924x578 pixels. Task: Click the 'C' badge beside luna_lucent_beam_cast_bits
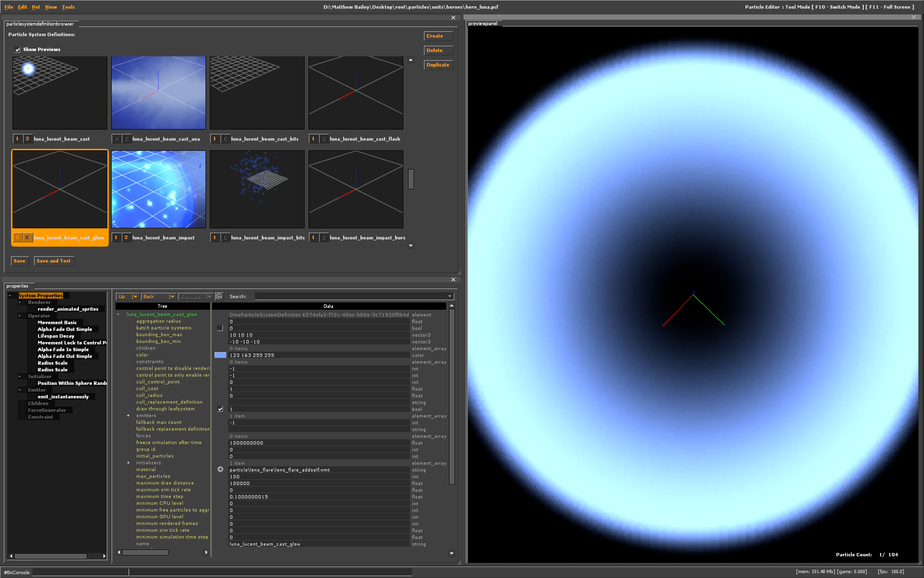[x=225, y=139]
